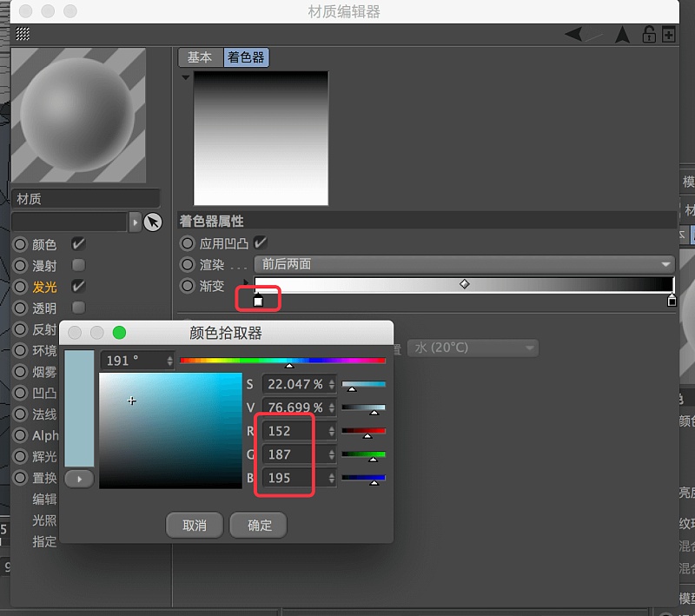The height and width of the screenshot is (616, 695).
Task: Enable the 颜色 channel checkbox
Action: point(78,244)
